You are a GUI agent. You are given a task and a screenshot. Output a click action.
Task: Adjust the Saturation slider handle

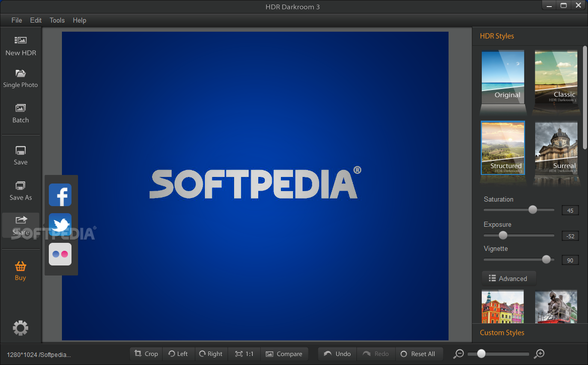[533, 210]
